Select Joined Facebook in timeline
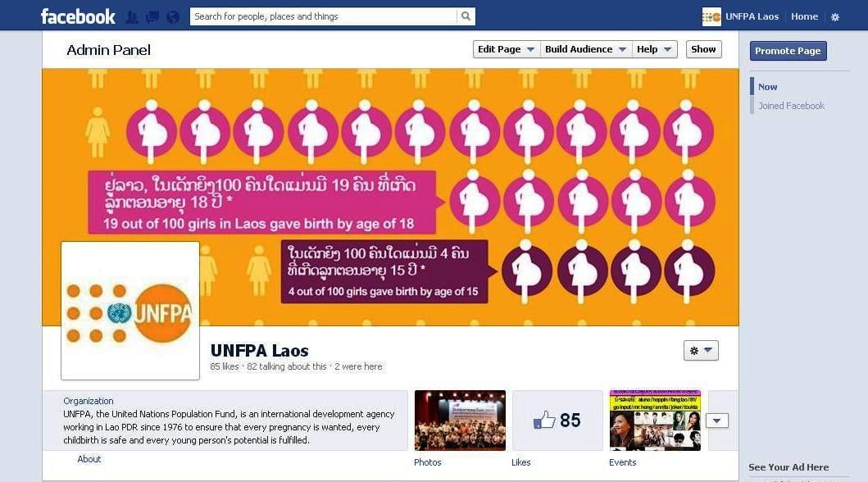This screenshot has height=482, width=868. [791, 106]
